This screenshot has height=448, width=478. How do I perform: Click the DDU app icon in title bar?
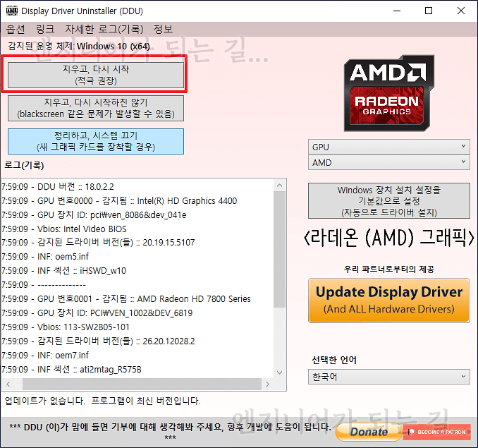tap(12, 11)
